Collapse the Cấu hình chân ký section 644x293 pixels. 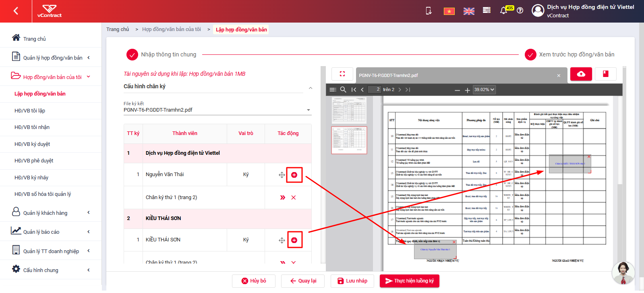310,88
